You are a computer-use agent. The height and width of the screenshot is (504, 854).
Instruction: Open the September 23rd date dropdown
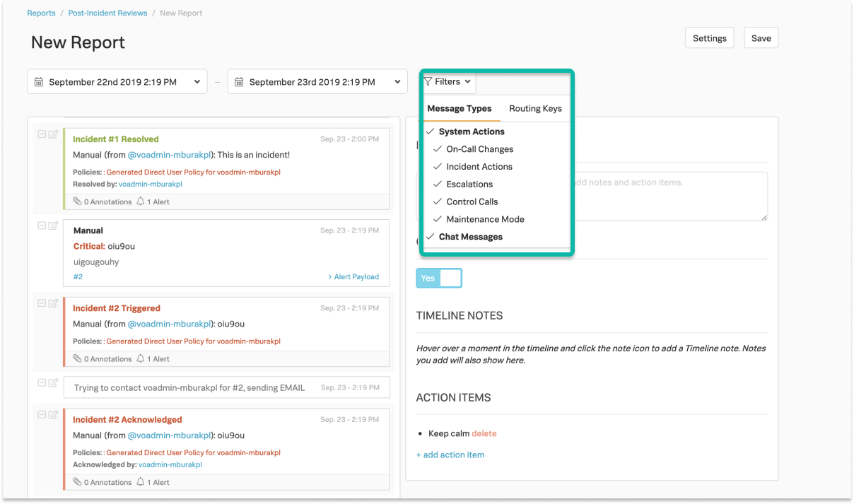click(x=398, y=81)
